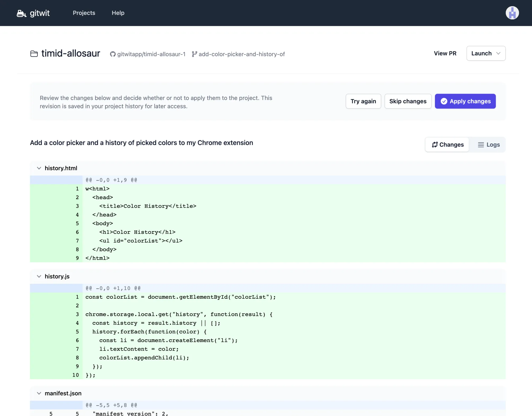Click the Try again button
The width and height of the screenshot is (532, 416).
point(363,101)
